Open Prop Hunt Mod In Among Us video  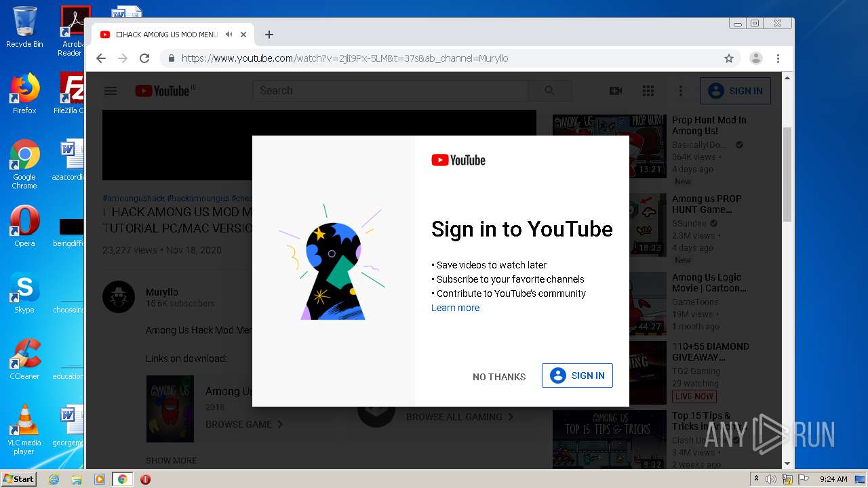coord(709,125)
